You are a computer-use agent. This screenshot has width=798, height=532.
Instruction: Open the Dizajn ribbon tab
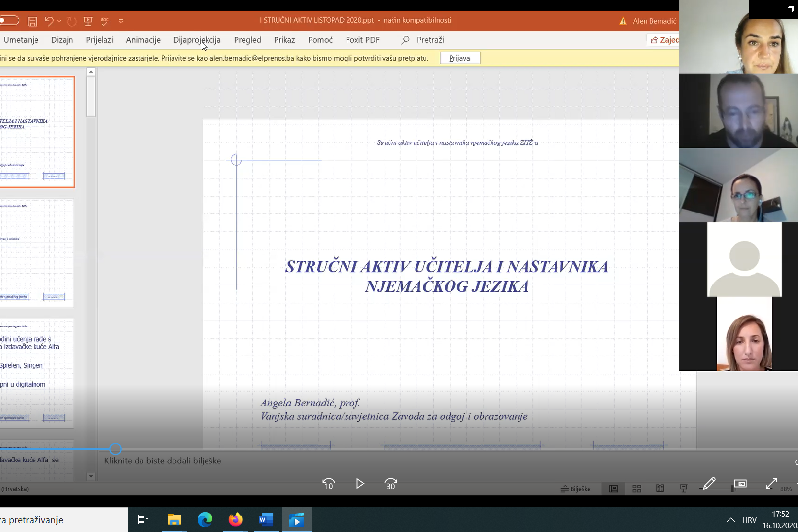(62, 40)
